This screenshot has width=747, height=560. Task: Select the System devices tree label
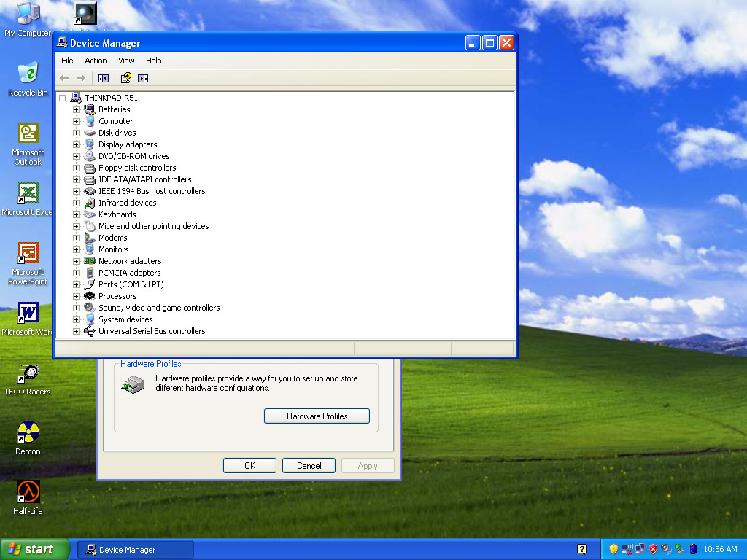125,319
